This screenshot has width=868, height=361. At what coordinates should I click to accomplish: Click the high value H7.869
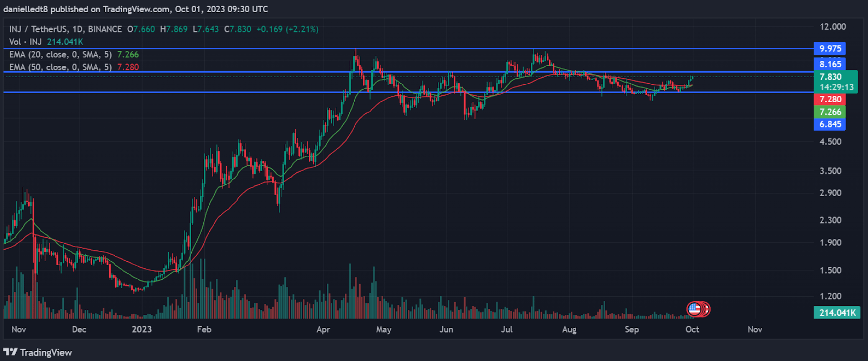(x=174, y=29)
